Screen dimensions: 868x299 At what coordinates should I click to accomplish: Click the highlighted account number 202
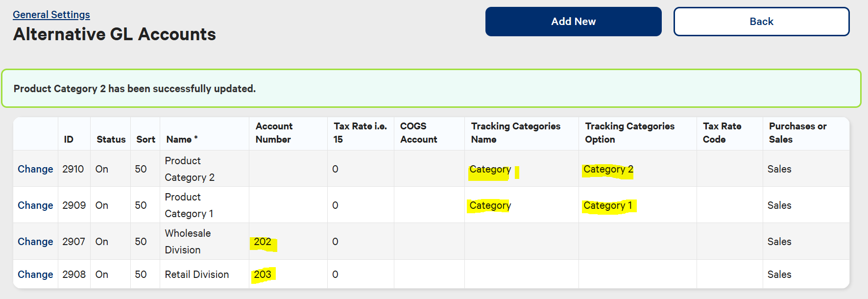coord(263,241)
